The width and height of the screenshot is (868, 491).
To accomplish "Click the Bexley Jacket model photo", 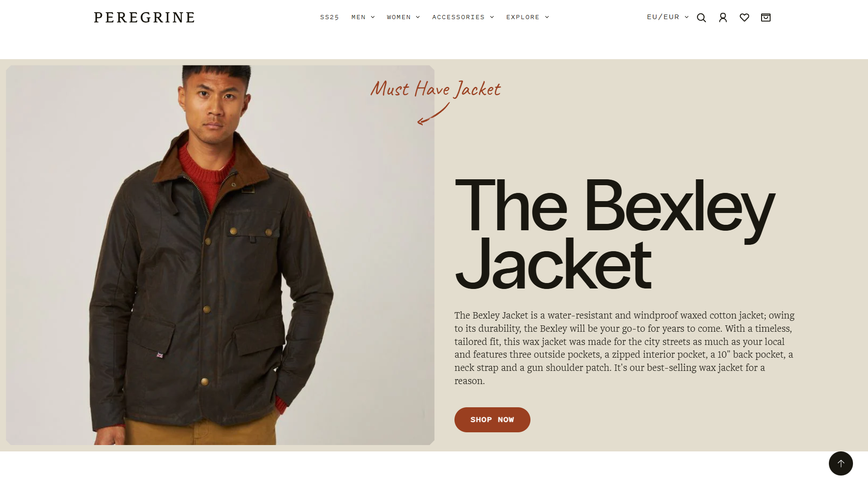I will 220,255.
